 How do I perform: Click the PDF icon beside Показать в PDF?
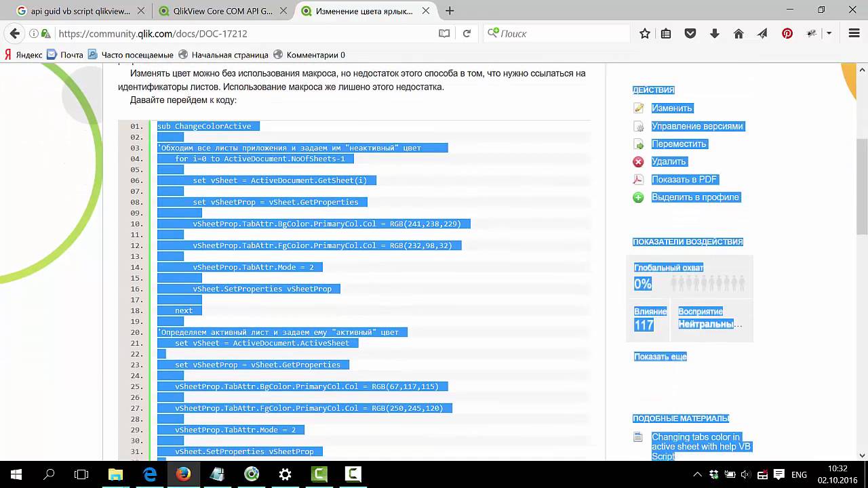tap(638, 180)
